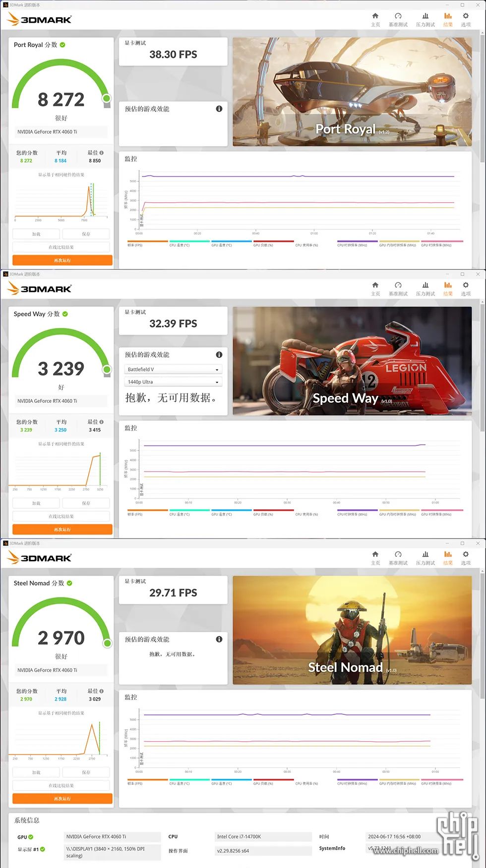
Task: Click 加载 button in Speed Way window
Action: (36, 503)
